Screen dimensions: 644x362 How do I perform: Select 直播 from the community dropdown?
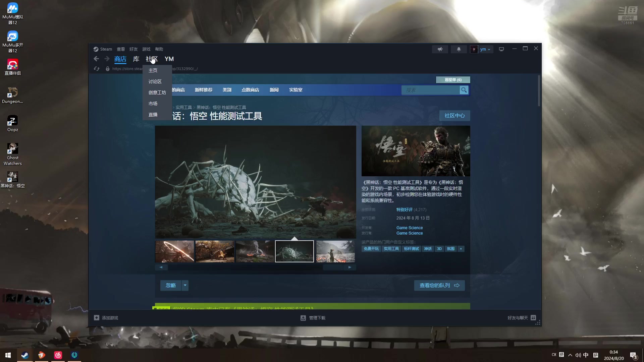coord(157,115)
